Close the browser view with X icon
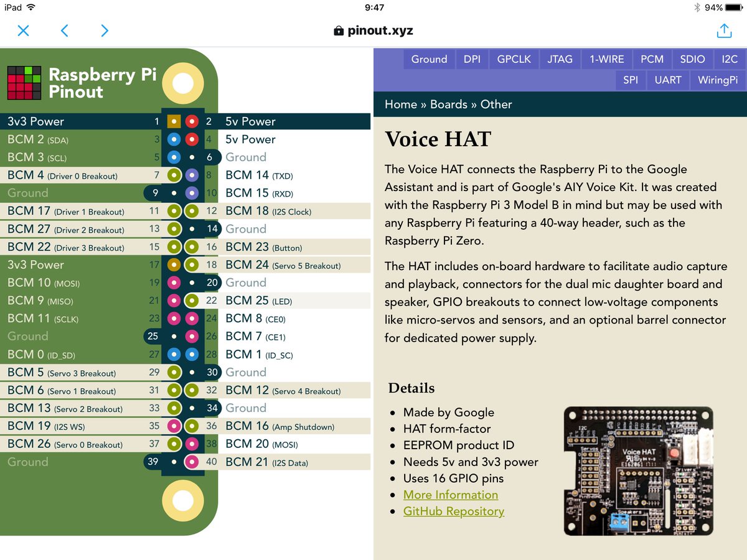Image resolution: width=747 pixels, height=560 pixels. [23, 30]
